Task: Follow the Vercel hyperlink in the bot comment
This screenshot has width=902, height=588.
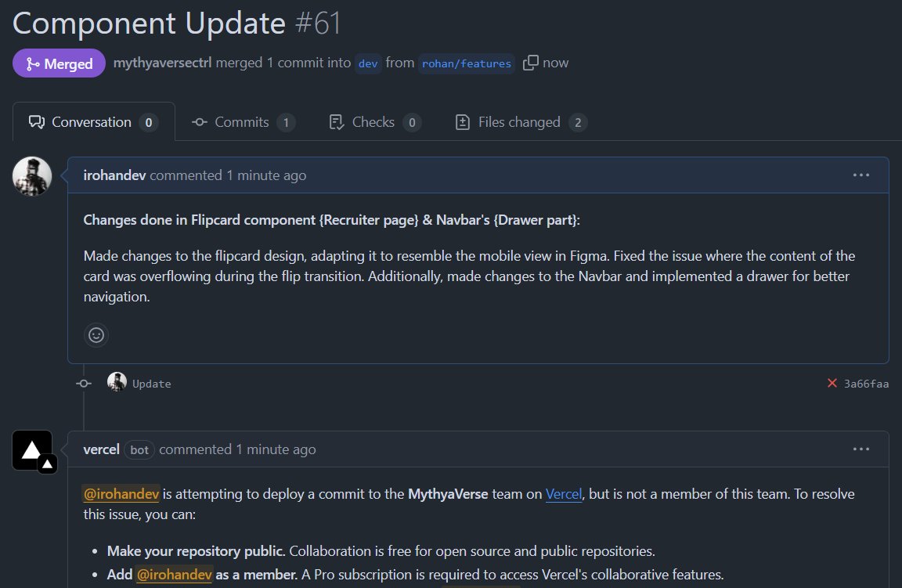Action: pos(563,493)
